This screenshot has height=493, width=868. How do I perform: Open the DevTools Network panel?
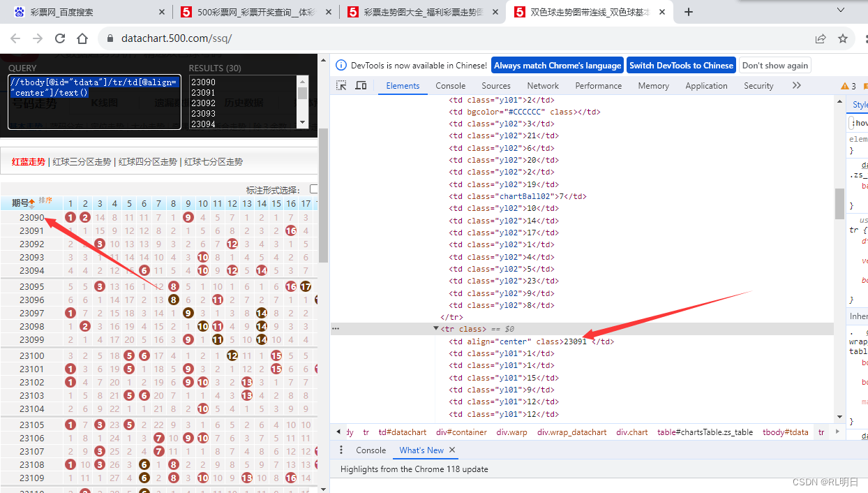pyautogui.click(x=543, y=86)
